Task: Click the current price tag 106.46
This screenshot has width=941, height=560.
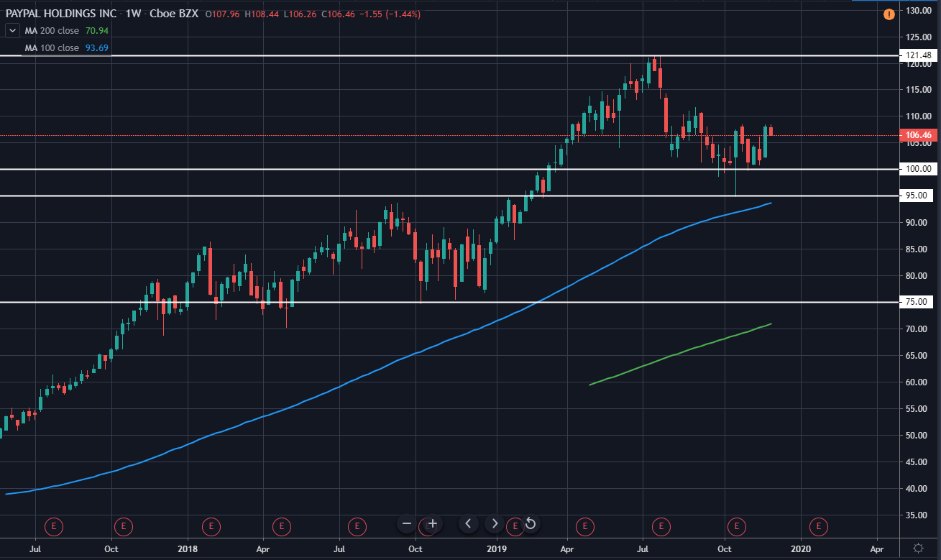Action: [x=917, y=135]
